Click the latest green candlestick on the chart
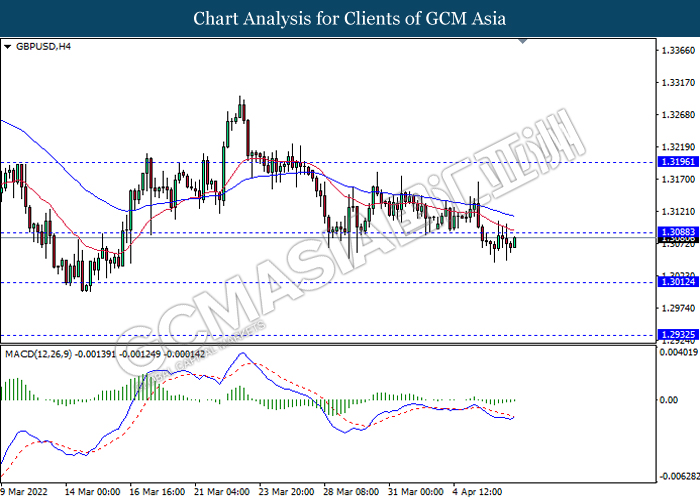 click(515, 242)
